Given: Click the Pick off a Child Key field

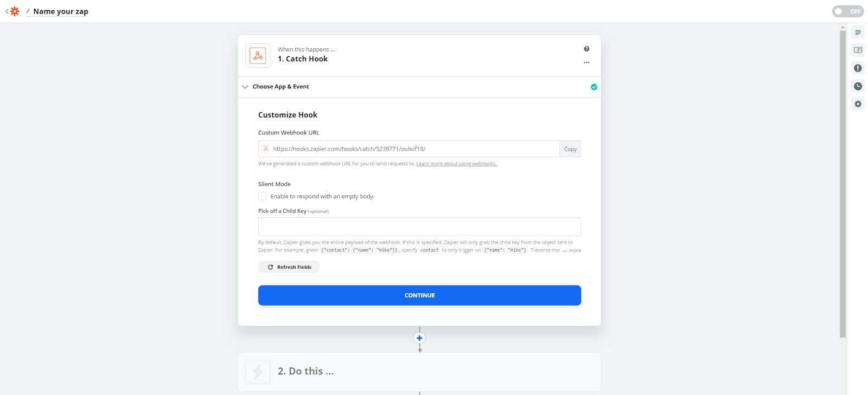Looking at the screenshot, I should coord(419,226).
